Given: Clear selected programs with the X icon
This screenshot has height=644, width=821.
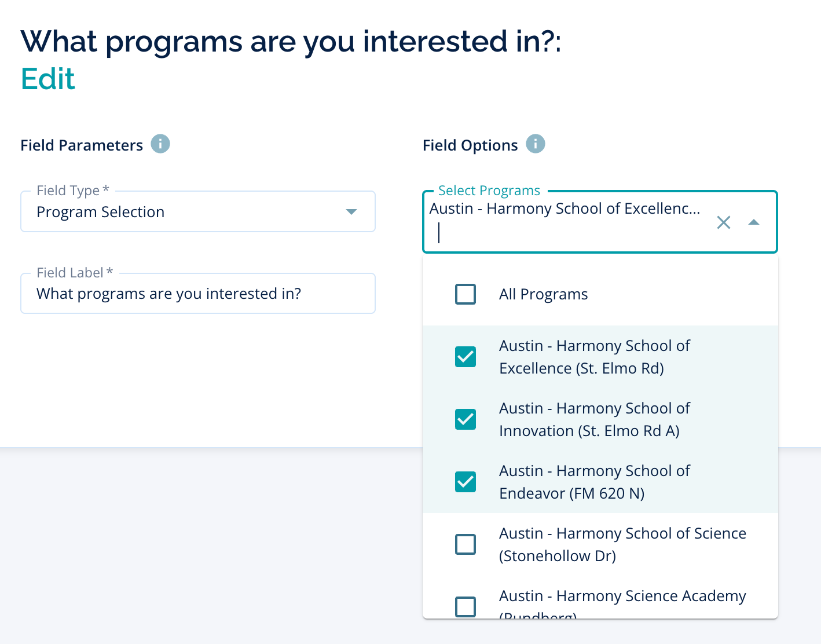Looking at the screenshot, I should click(x=723, y=222).
